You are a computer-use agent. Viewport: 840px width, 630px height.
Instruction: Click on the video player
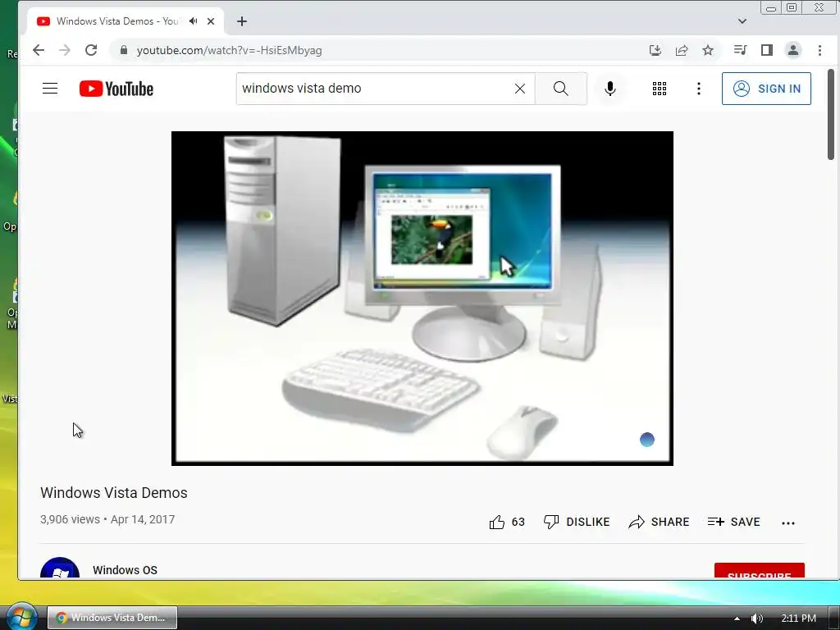click(x=422, y=299)
